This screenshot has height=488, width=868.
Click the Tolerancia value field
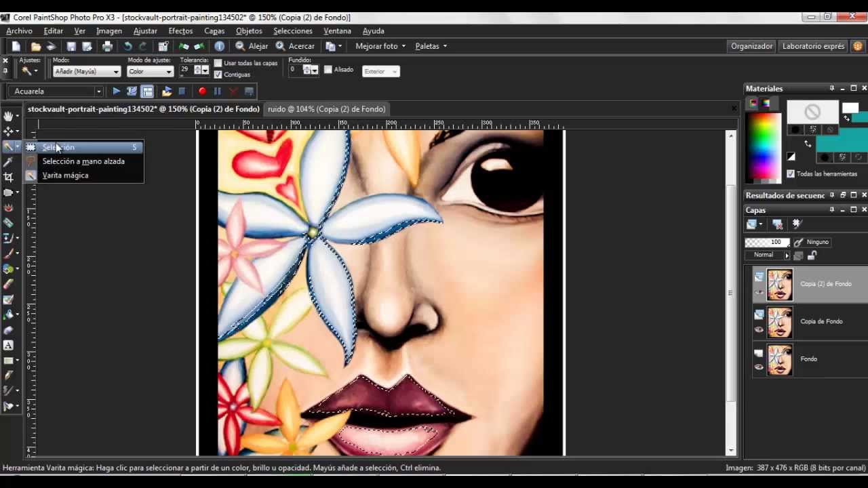pyautogui.click(x=186, y=69)
